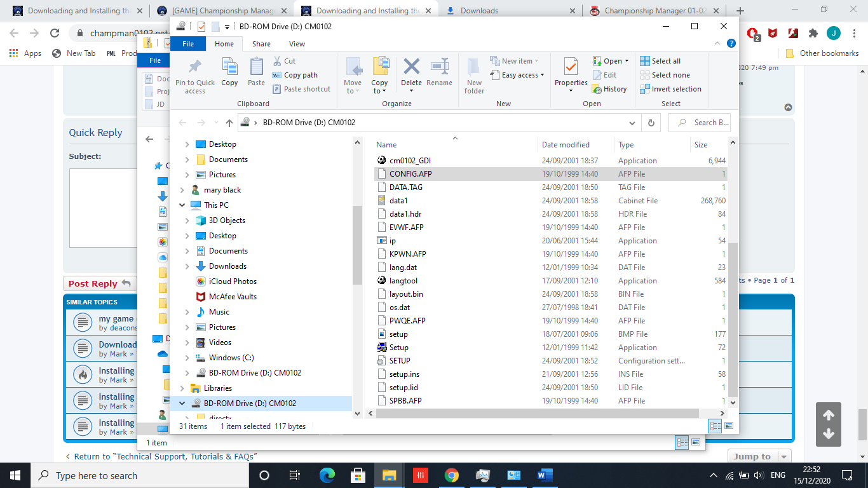Screen dimensions: 868x488
Task: Click the Windows Start button
Action: pyautogui.click(x=15, y=475)
